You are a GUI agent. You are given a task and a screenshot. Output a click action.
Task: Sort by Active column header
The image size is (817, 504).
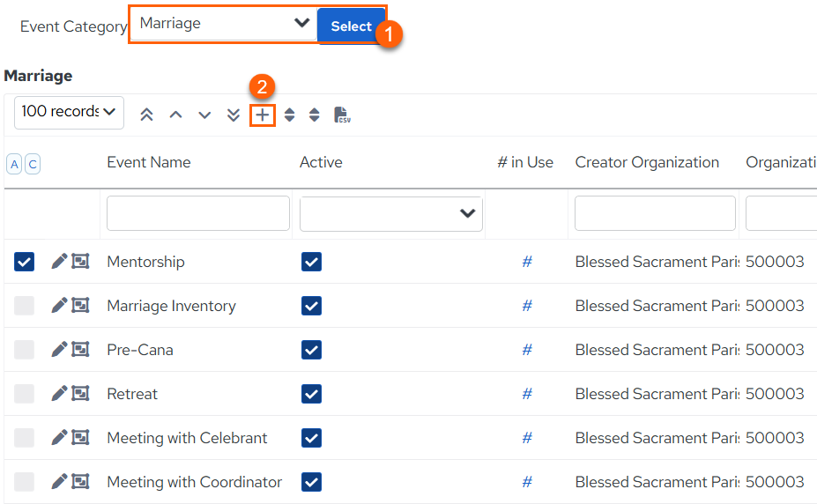pyautogui.click(x=321, y=162)
